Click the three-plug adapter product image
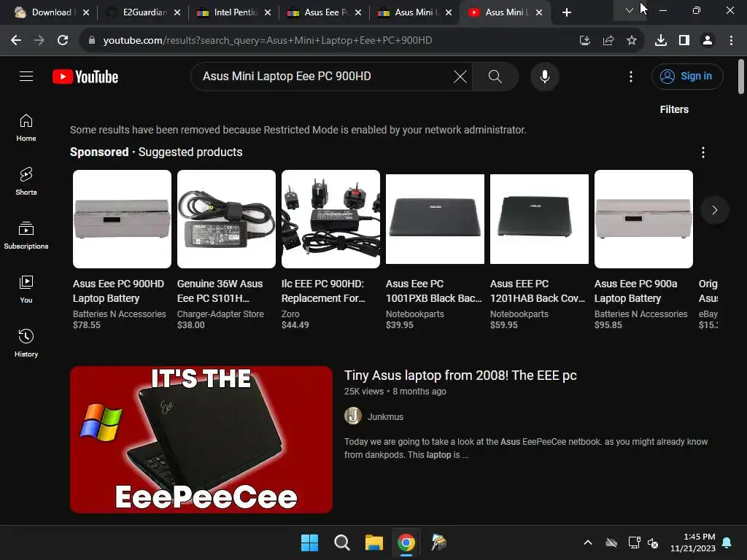The image size is (747, 560). click(330, 219)
